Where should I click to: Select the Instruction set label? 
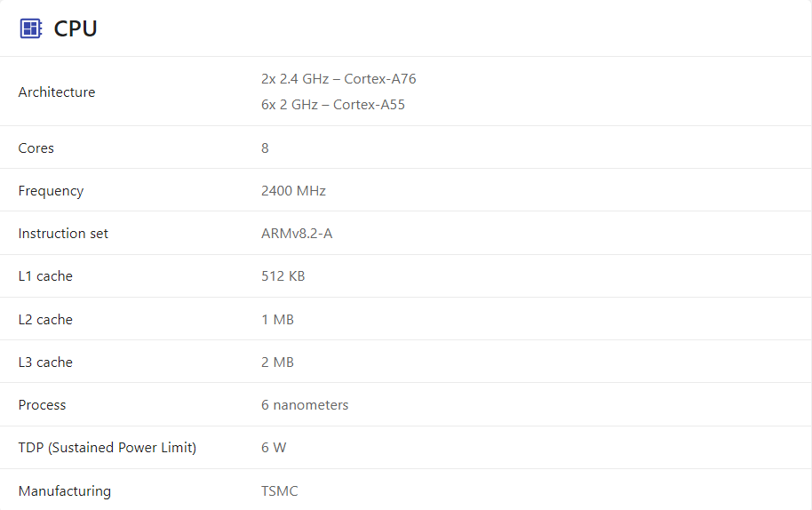point(63,234)
